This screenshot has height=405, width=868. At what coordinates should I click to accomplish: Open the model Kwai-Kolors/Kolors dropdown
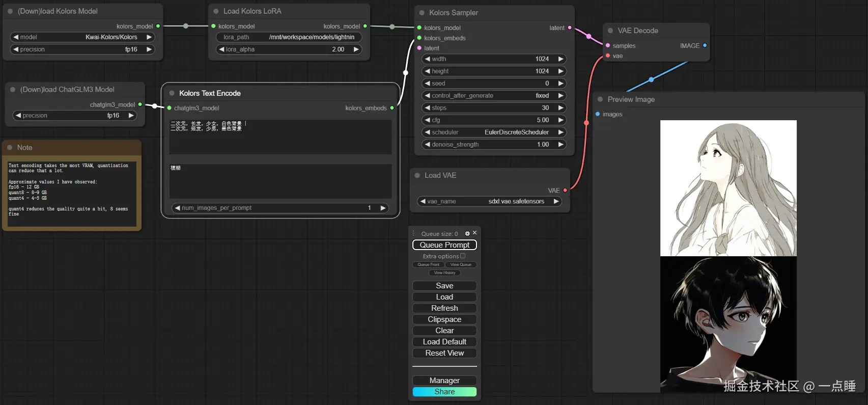pos(82,37)
